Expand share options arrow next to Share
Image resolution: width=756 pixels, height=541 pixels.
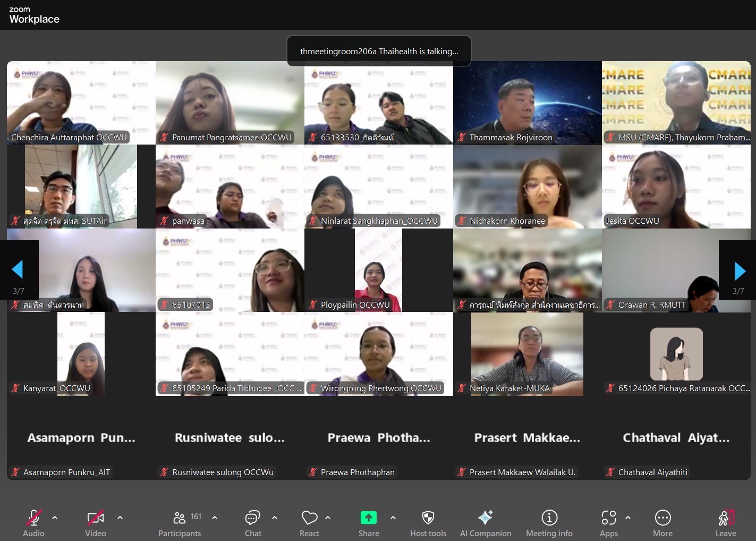(x=393, y=517)
